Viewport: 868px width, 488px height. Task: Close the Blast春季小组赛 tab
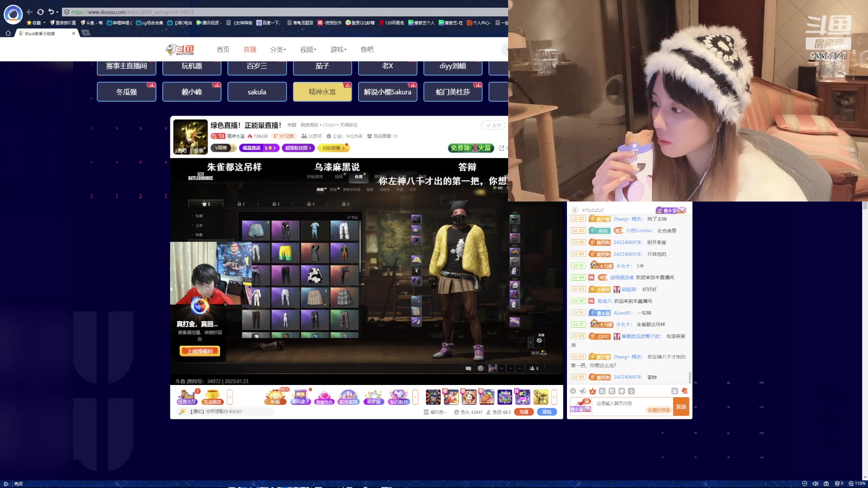point(74,33)
